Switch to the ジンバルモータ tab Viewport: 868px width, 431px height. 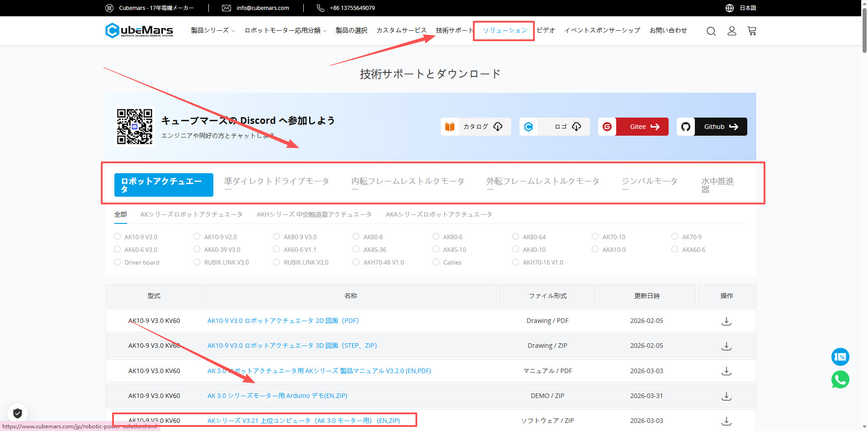pyautogui.click(x=649, y=181)
